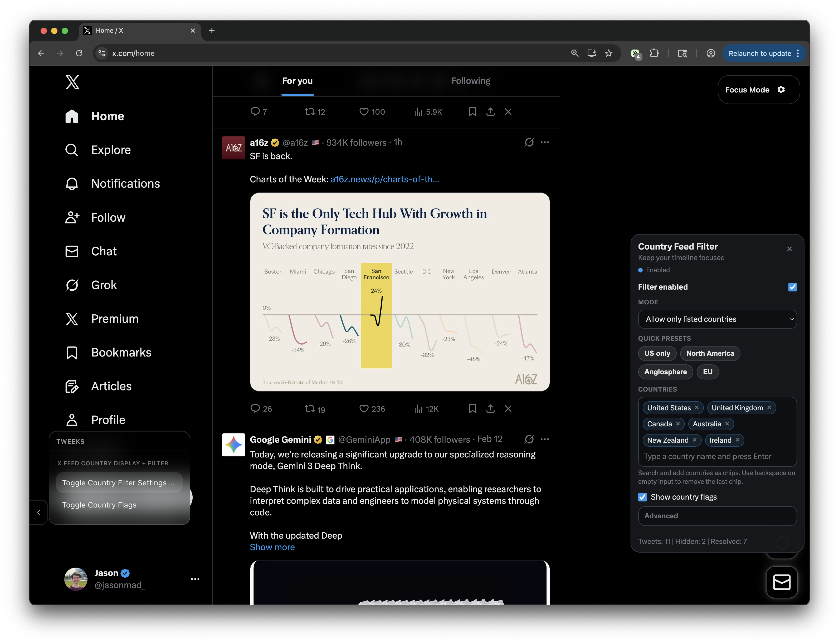
Task: Open the Allow only listed countries dropdown
Action: (x=717, y=319)
